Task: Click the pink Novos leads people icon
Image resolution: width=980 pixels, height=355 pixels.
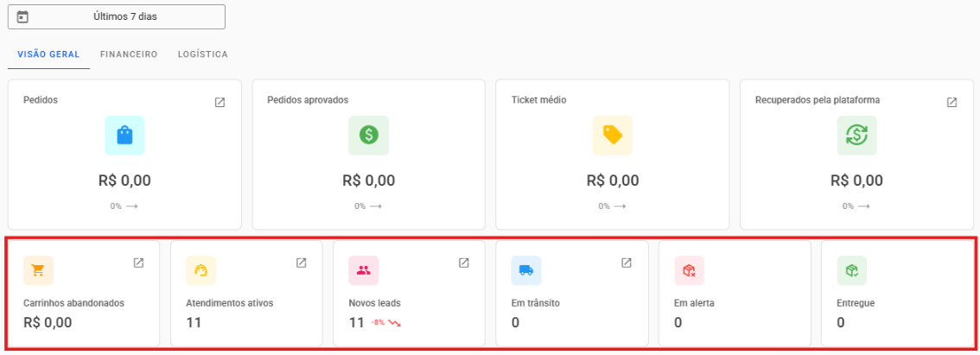Action: tap(363, 270)
